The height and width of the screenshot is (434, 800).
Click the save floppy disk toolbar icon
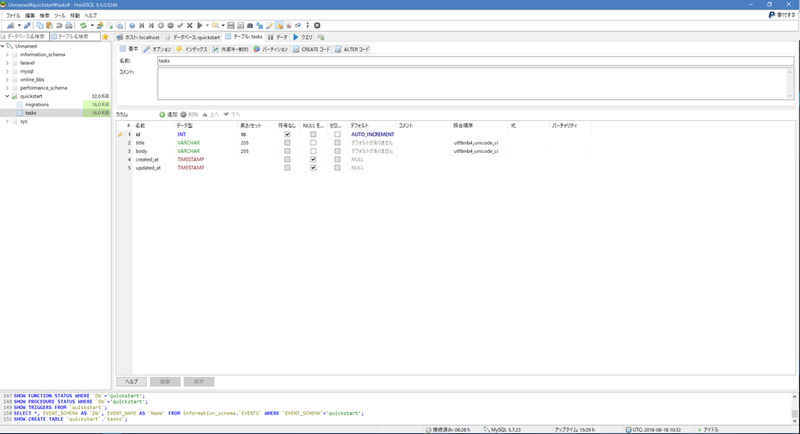(231, 25)
